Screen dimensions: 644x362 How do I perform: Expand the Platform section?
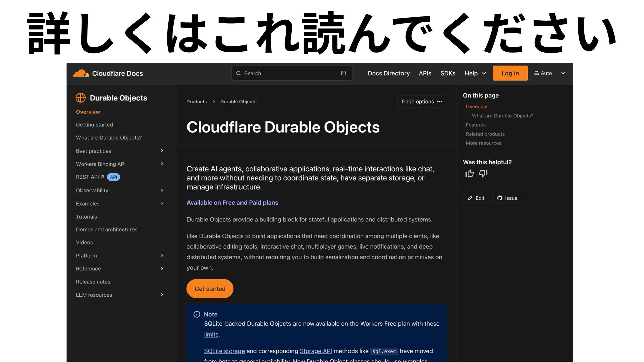point(162,255)
